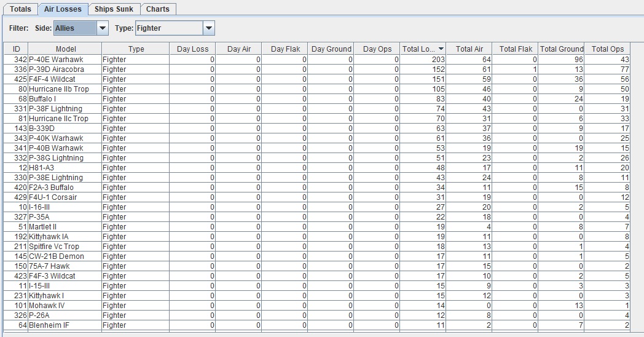The image size is (644, 337).
Task: Click the Allies side combo box field
Action: tap(76, 28)
